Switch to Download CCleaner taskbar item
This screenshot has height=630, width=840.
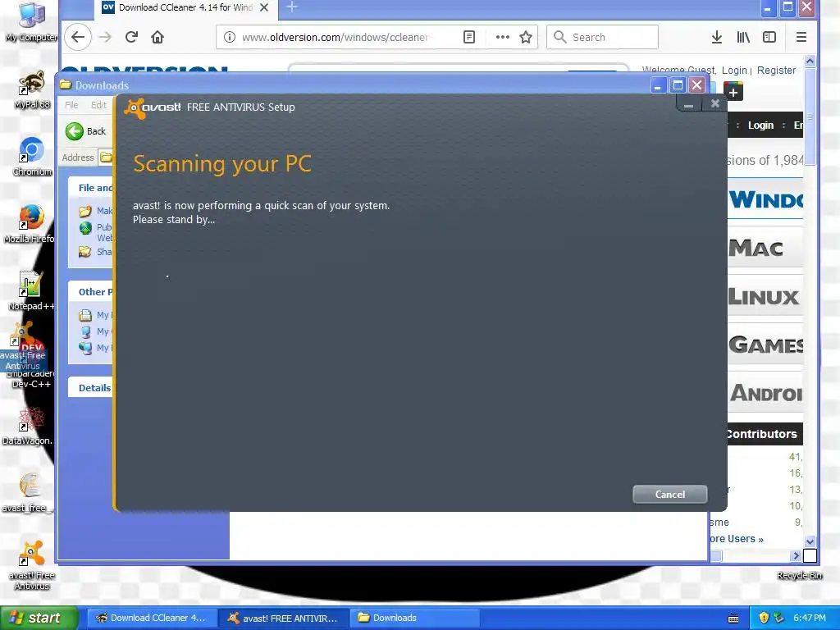[x=152, y=618]
